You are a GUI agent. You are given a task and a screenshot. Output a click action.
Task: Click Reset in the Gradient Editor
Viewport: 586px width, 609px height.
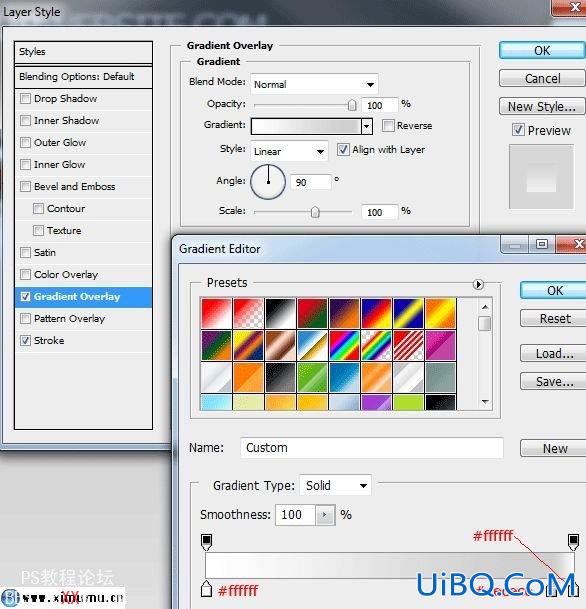pyautogui.click(x=555, y=318)
